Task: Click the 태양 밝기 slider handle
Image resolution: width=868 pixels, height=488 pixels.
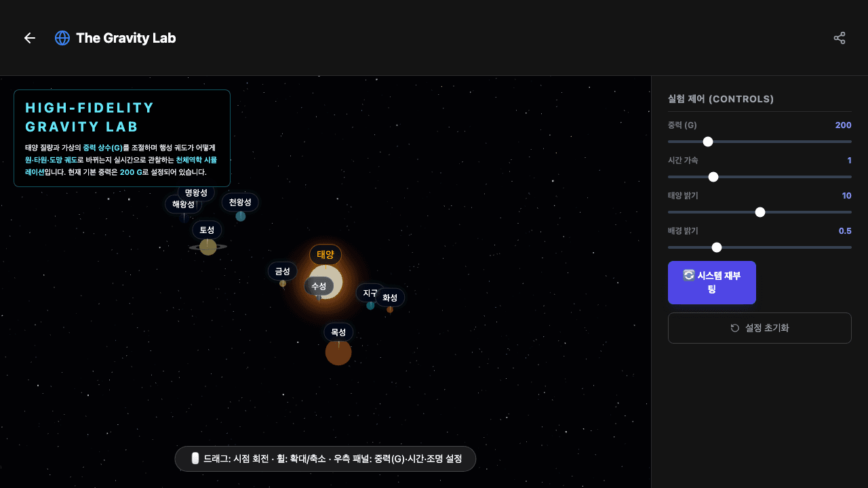Action: tap(760, 212)
